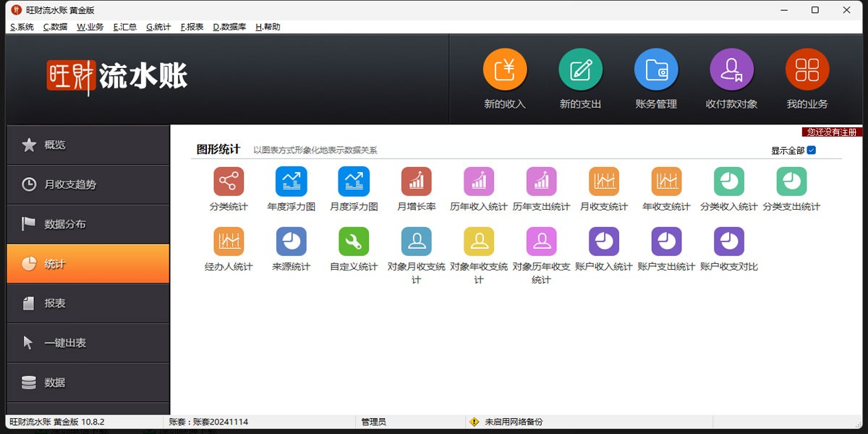Click the 旺财流水账 logo banner
Screen dimensions: 868x434
[117, 76]
